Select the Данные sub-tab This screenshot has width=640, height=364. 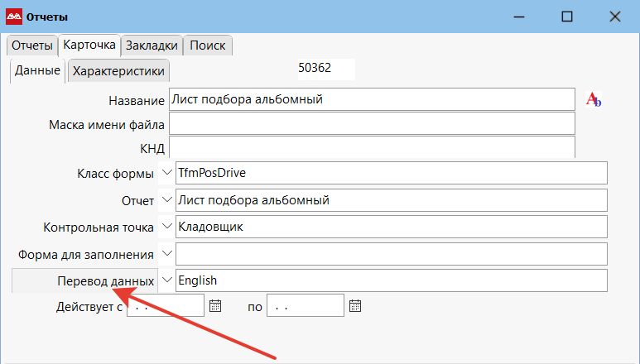click(x=37, y=71)
